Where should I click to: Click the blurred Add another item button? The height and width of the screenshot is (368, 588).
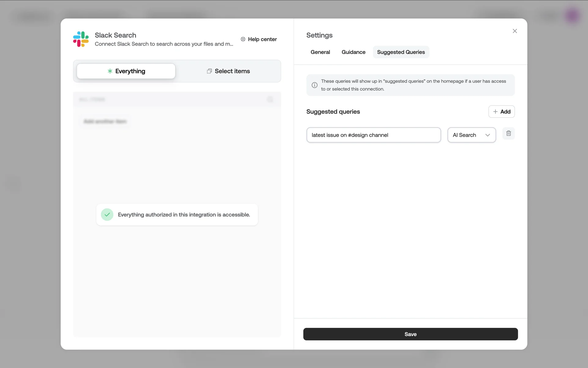pyautogui.click(x=105, y=121)
